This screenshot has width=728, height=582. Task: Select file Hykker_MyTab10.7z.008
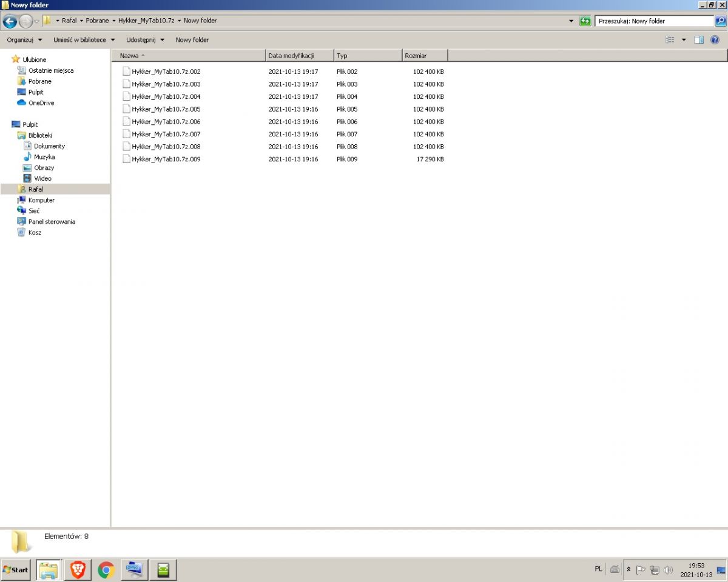coord(166,147)
